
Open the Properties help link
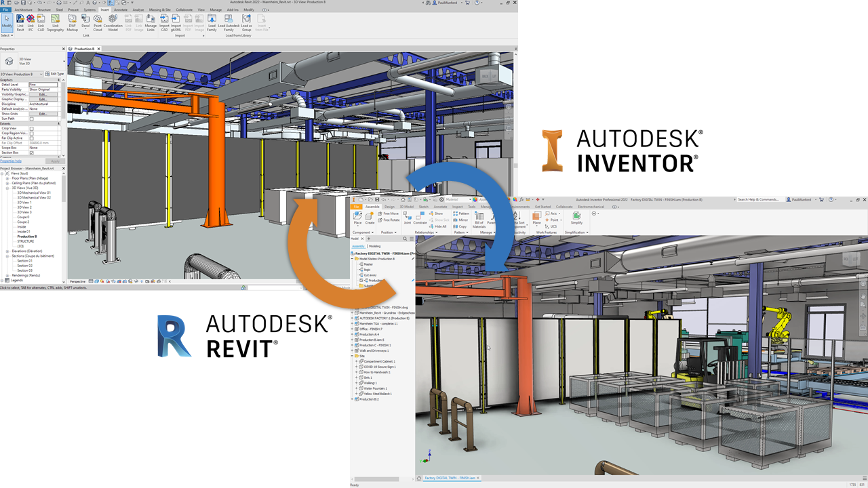(11, 161)
